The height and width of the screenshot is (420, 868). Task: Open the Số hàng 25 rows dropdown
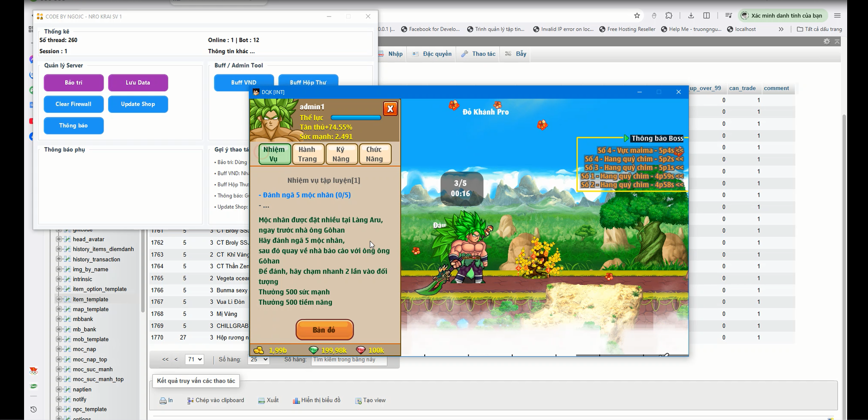[x=259, y=359]
